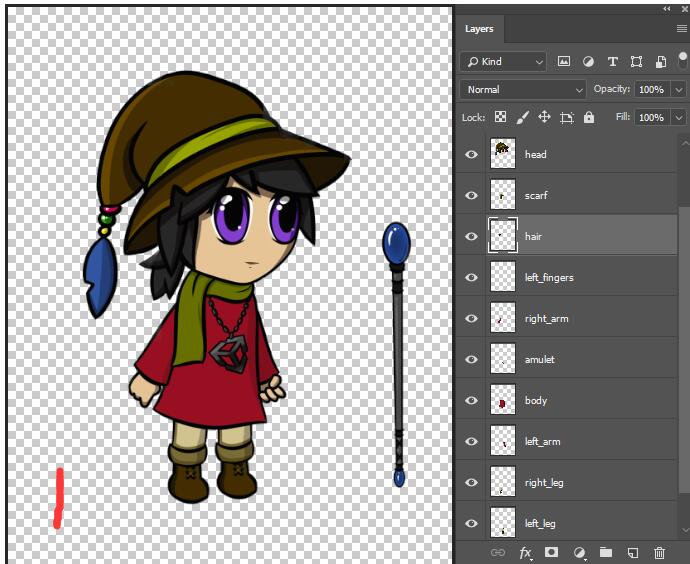Screen dimensions: 690x564
Task: Hide the left_arm layer
Action: tap(471, 441)
